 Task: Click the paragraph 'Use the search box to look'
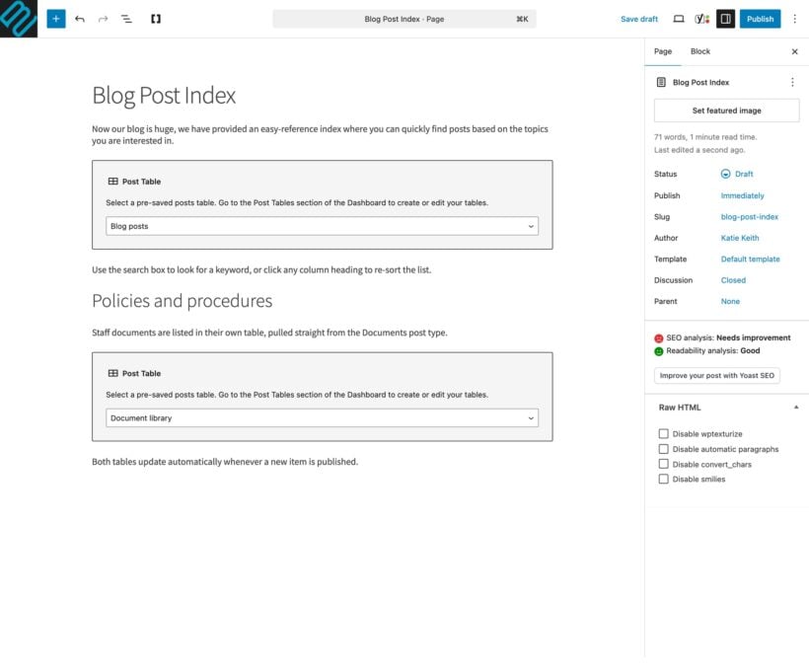point(261,270)
